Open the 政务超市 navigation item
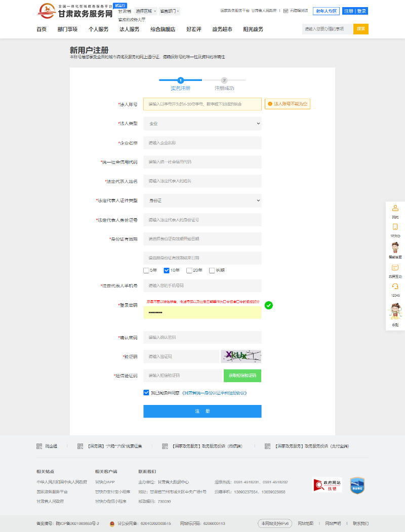The height and width of the screenshot is (532, 405). coord(222,29)
